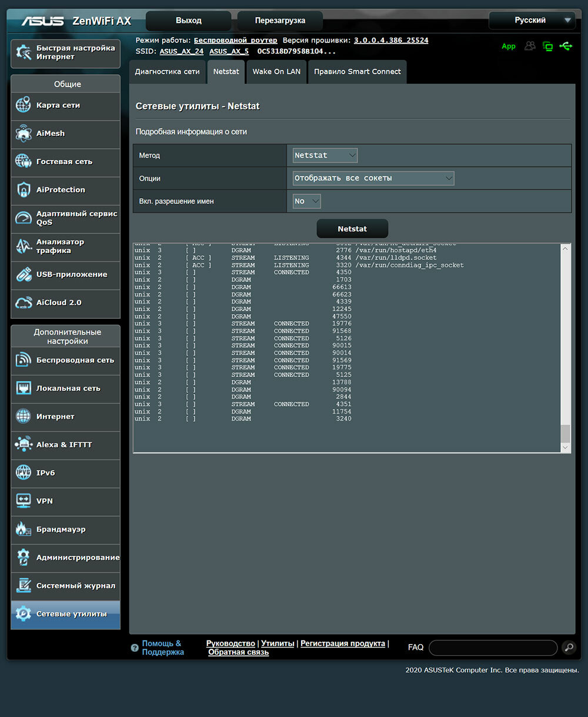Click the guest network users status icon
This screenshot has height=717, width=588.
(530, 46)
